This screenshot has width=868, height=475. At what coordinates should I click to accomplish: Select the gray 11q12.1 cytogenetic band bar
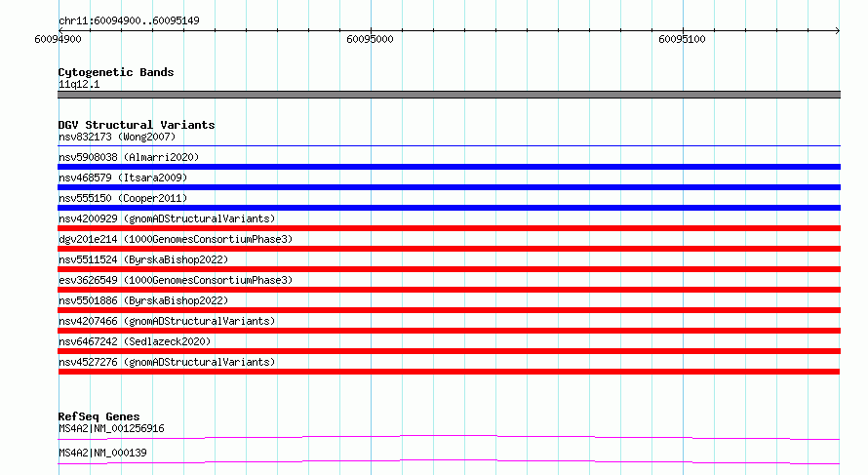pos(449,95)
